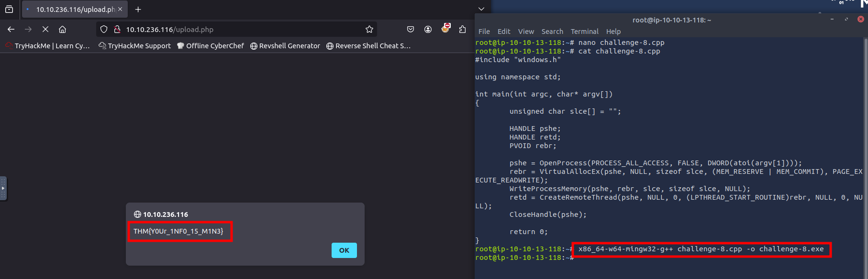Open the Firefox account icon
This screenshot has width=868, height=279.
pyautogui.click(x=428, y=29)
